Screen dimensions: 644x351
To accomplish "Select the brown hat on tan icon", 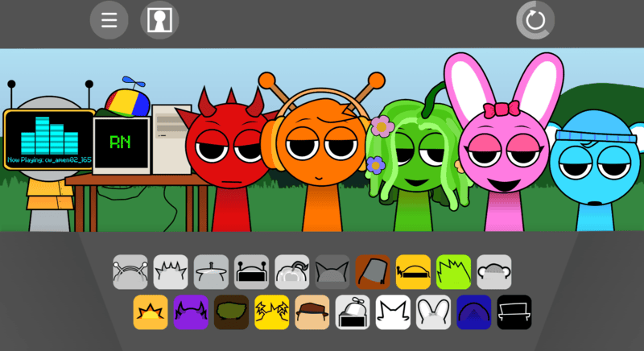I will (312, 312).
